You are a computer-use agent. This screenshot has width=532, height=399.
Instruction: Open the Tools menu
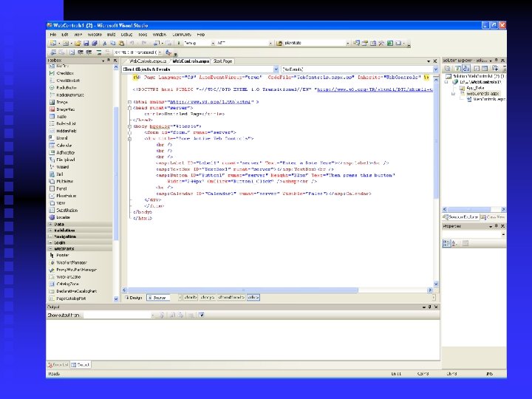143,35
